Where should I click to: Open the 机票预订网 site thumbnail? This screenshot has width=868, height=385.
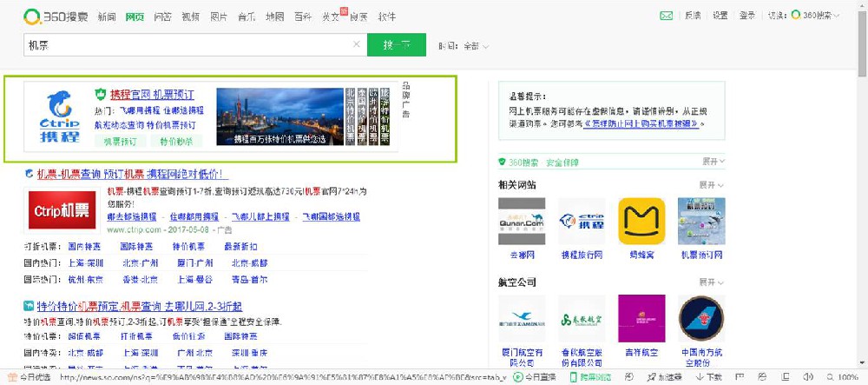[701, 221]
